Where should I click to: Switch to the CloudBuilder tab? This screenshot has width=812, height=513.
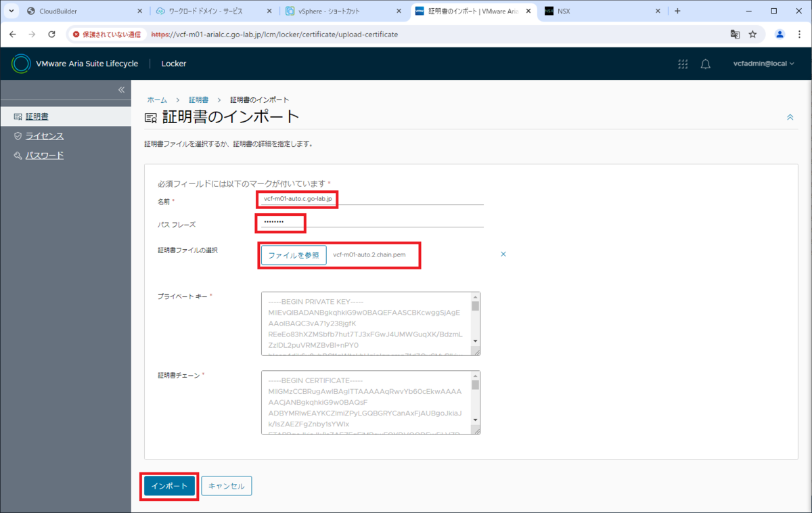(83, 11)
